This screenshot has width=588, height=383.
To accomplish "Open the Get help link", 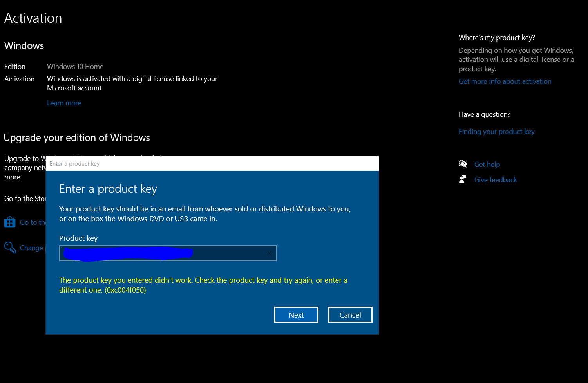I will click(x=487, y=164).
